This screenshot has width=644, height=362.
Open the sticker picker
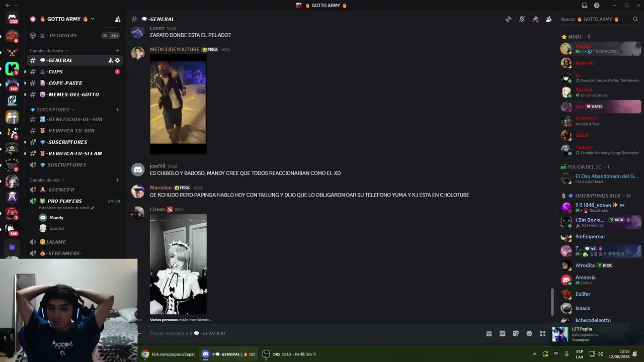[516, 333]
